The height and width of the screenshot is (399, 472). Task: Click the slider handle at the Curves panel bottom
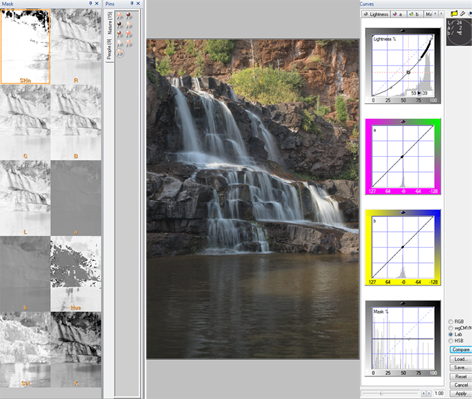point(381,393)
